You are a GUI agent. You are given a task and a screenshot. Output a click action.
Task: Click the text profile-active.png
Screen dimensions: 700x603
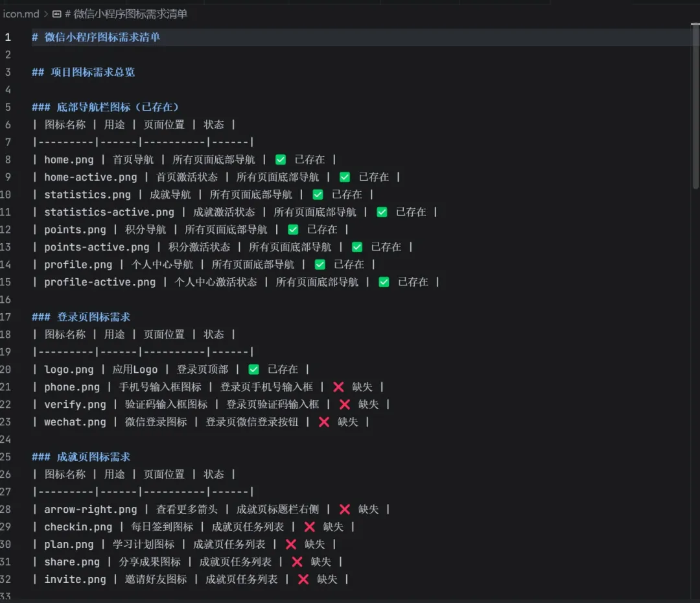pos(100,282)
